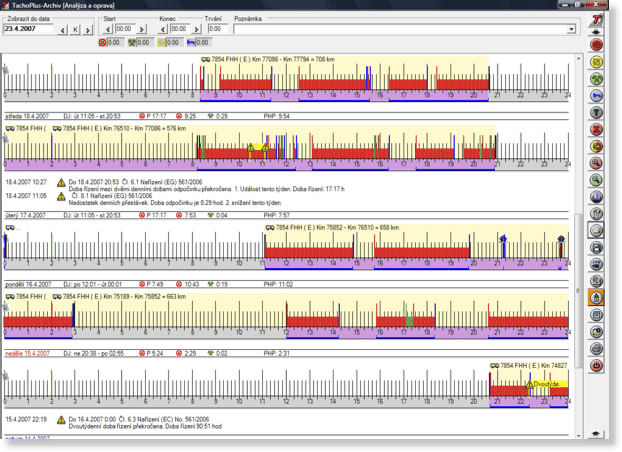
Task: Select the blue rest bed icon in sidebar
Action: [x=596, y=96]
